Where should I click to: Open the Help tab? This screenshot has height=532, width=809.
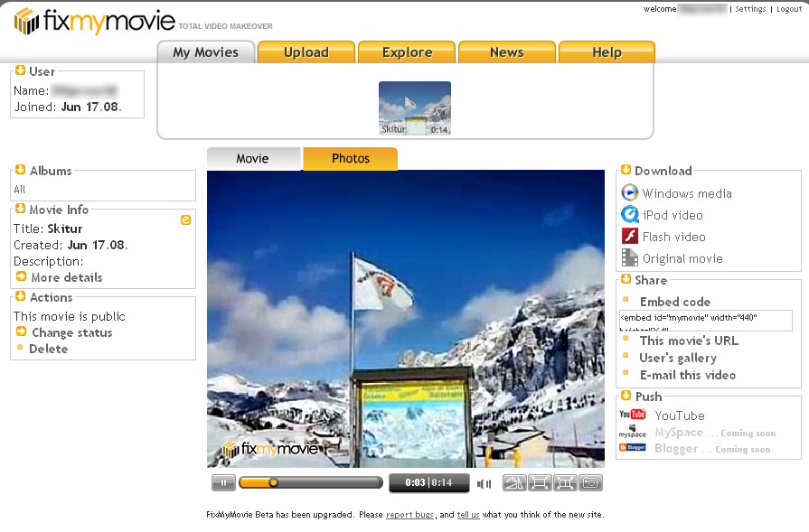click(607, 52)
